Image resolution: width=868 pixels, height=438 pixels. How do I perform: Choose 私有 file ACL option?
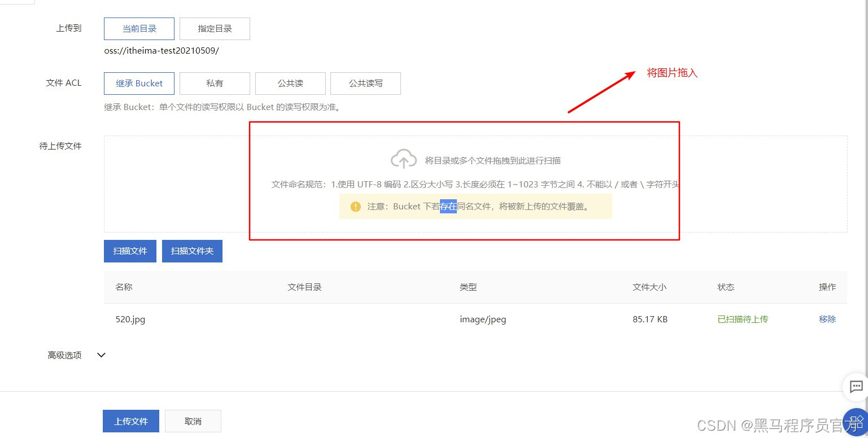(x=215, y=83)
